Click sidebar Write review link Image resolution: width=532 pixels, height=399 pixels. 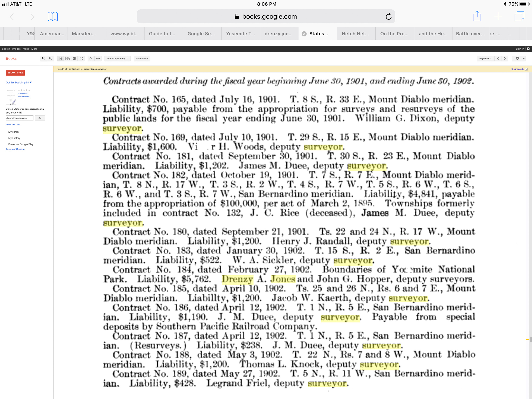click(24, 96)
